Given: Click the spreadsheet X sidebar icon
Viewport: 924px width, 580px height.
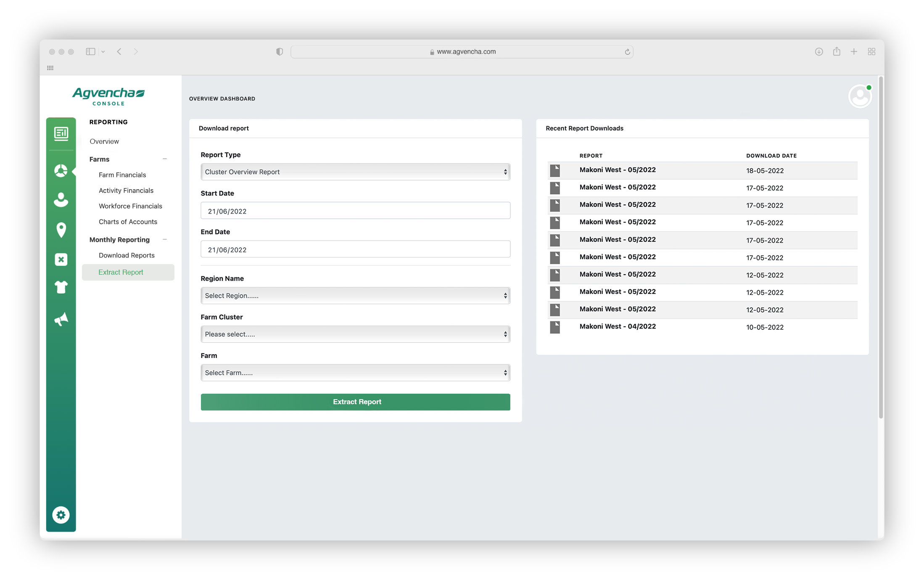Looking at the screenshot, I should pyautogui.click(x=61, y=260).
